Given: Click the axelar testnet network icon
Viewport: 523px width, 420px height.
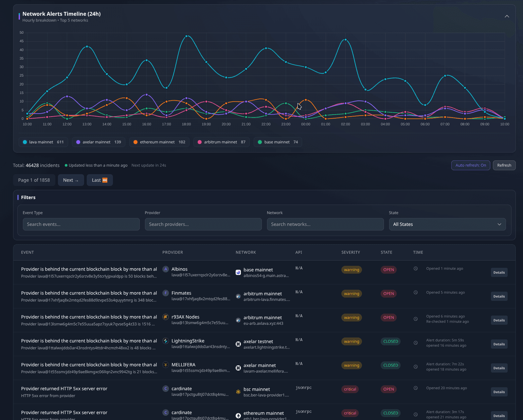Looking at the screenshot, I should [238, 344].
